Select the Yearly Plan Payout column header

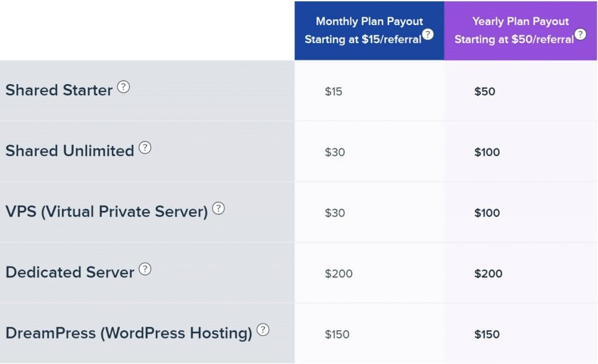pos(520,30)
